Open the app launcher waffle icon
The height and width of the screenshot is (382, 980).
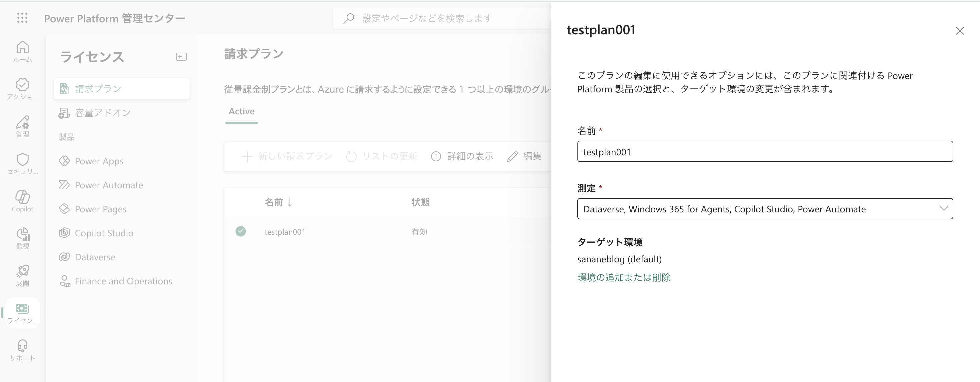(22, 18)
